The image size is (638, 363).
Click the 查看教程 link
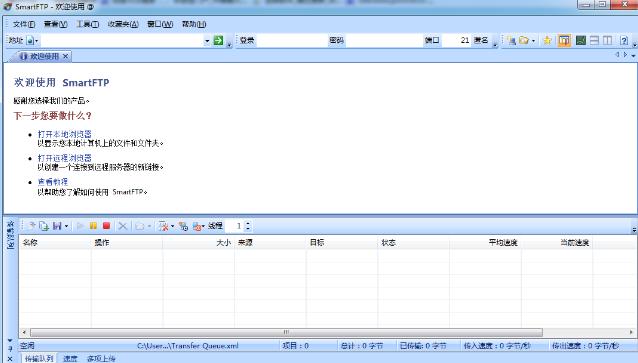pos(52,182)
